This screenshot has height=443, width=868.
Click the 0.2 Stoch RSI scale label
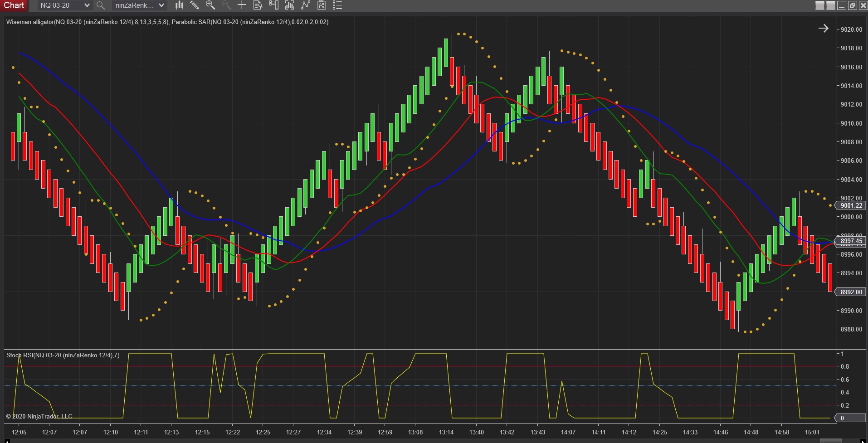pos(845,405)
